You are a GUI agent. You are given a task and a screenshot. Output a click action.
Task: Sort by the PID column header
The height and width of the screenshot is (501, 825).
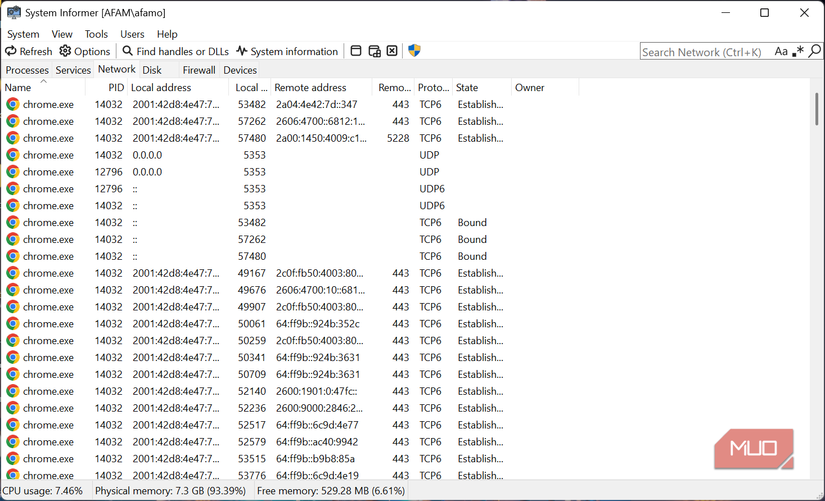(107, 87)
